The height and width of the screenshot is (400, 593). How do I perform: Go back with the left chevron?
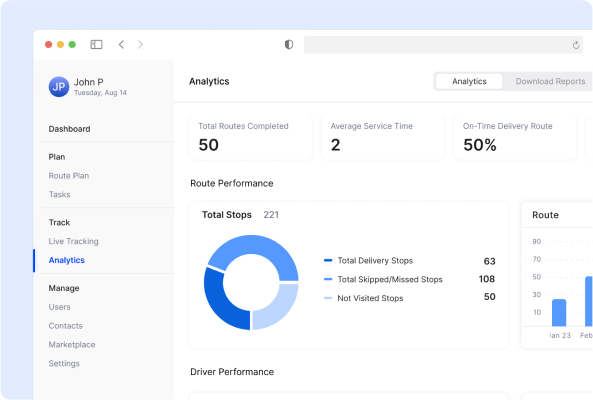(x=121, y=45)
